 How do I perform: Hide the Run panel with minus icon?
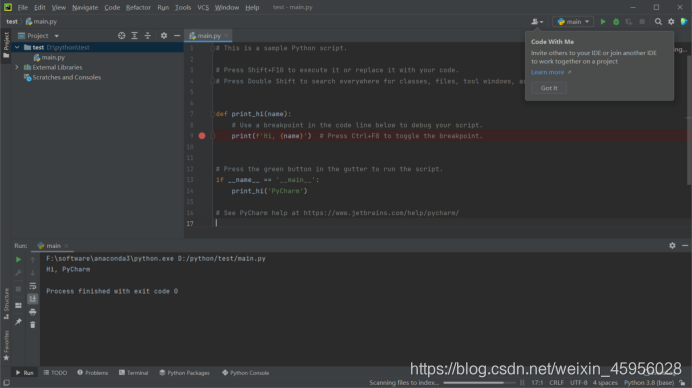coord(685,245)
